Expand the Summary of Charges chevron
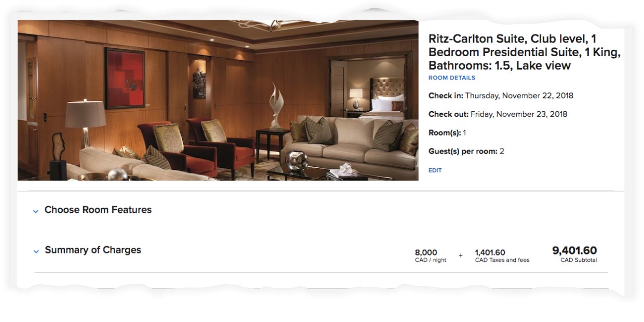644x322 pixels. pos(36,251)
